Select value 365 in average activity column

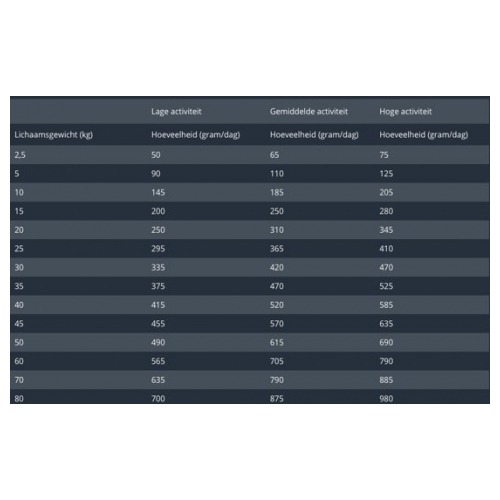[277, 248]
